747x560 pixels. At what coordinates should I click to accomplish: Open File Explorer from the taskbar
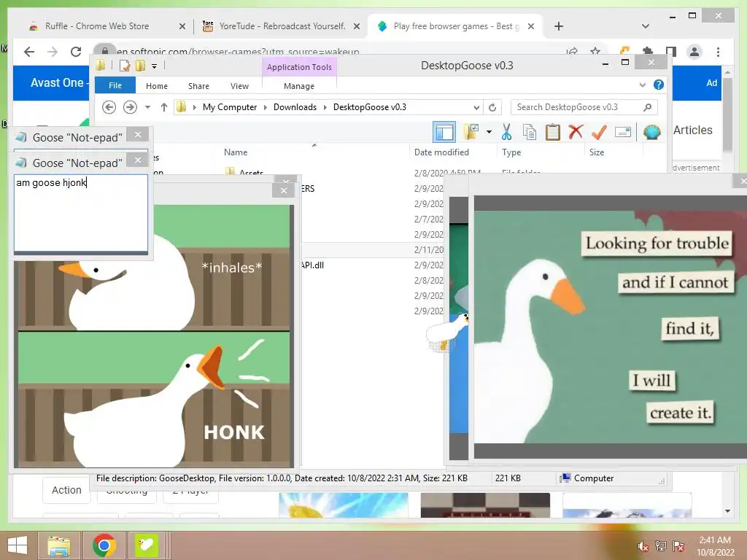58,545
